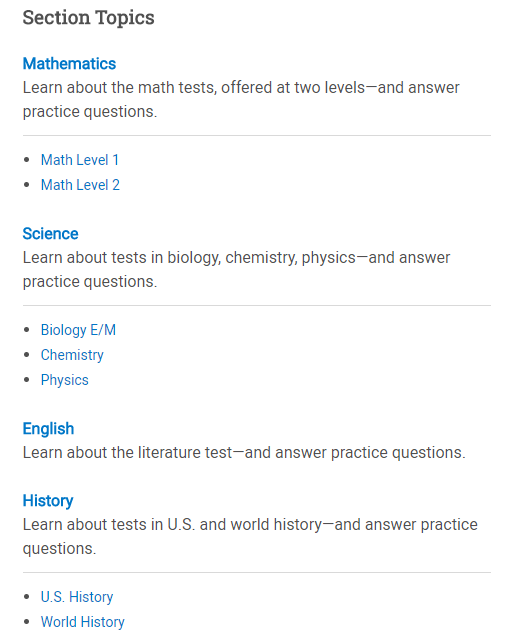Click the divider line above Biology E/M

click(x=257, y=305)
